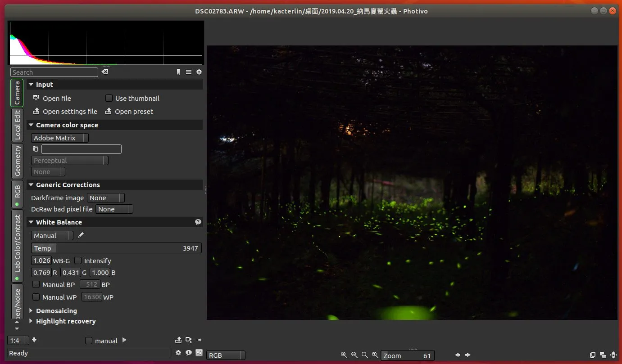
Task: Open Darkframe image None dropdown
Action: point(106,198)
